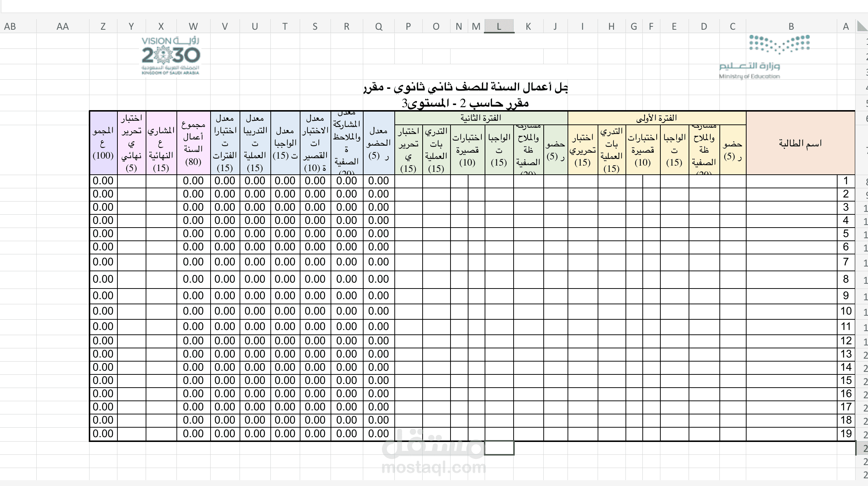Click the 'الفترة الأولى' merged header
The image size is (868, 486).
(x=657, y=118)
